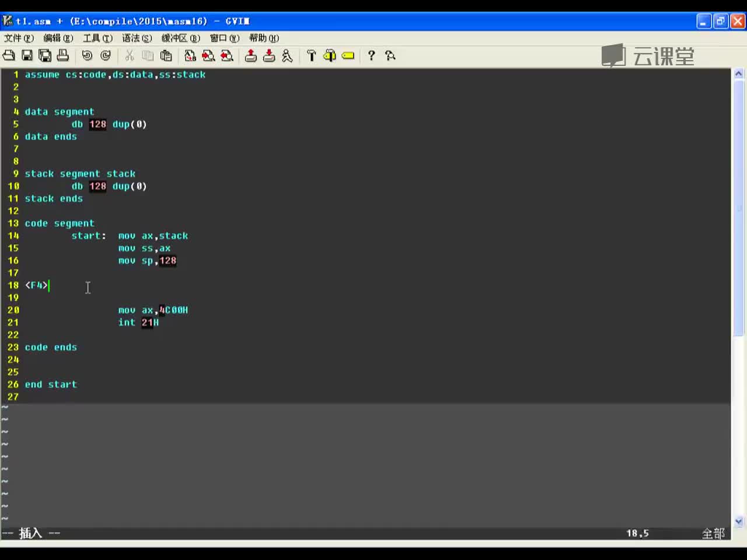The width and height of the screenshot is (747, 560).
Task: Click 'mov ss,ax' instruction
Action: pos(144,249)
